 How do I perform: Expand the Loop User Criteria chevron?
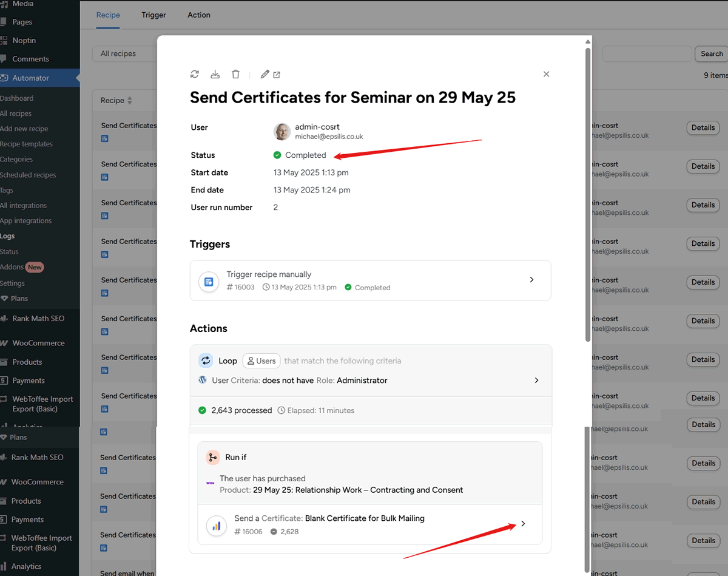(x=536, y=380)
